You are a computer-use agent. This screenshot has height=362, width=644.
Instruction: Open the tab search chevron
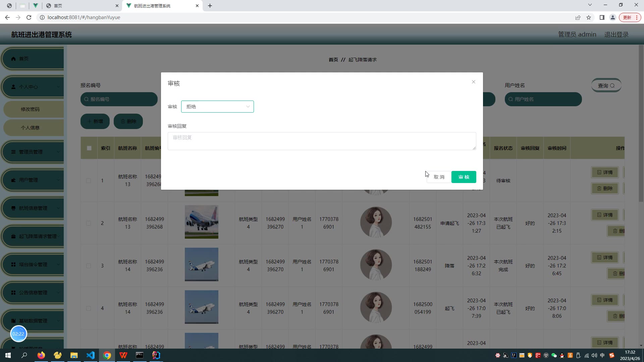(590, 5)
